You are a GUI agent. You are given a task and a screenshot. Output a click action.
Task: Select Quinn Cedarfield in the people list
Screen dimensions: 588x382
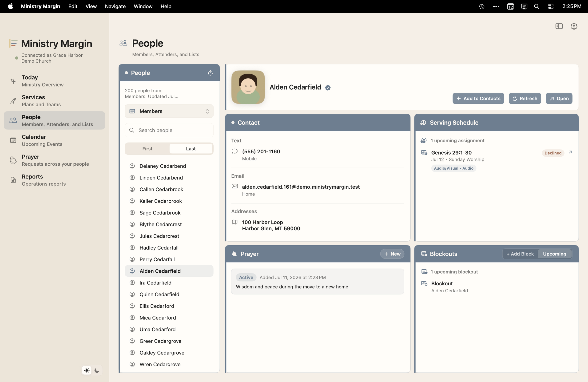point(169,294)
